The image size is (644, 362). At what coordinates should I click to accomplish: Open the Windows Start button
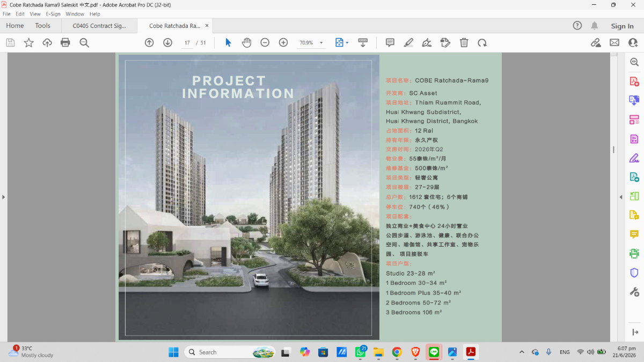coord(173,352)
